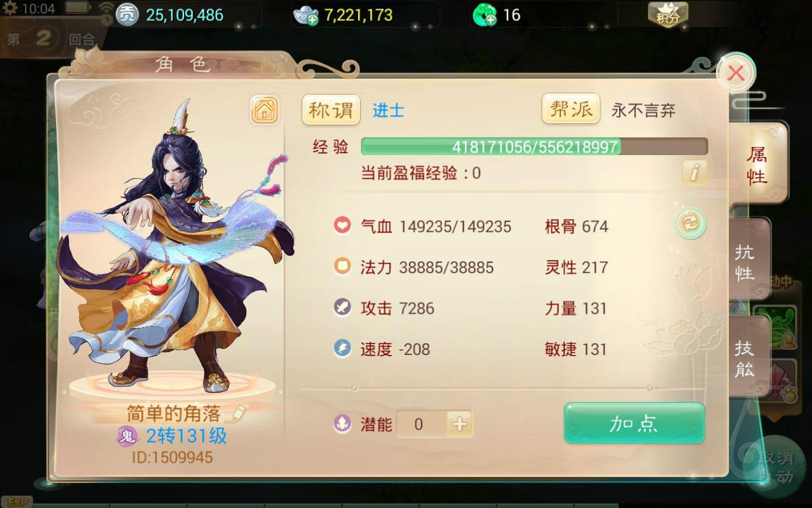Tap the green jade currency icon
Image resolution: width=812 pixels, height=508 pixels.
click(484, 14)
